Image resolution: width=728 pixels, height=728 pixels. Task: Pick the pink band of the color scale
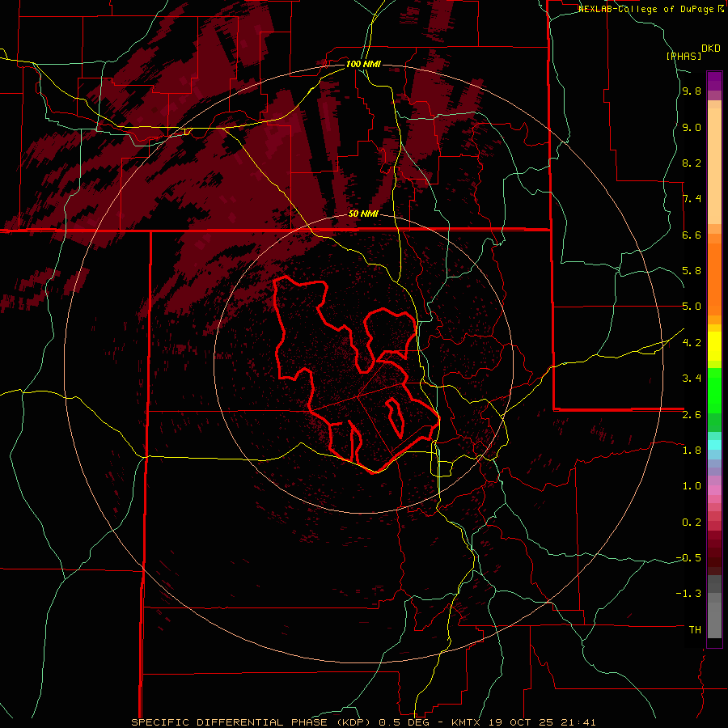click(x=714, y=490)
